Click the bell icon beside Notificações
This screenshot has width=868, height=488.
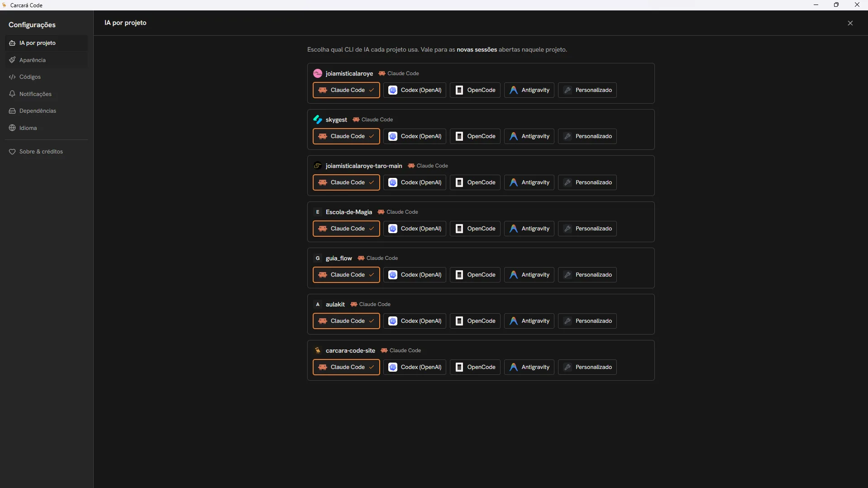point(12,94)
